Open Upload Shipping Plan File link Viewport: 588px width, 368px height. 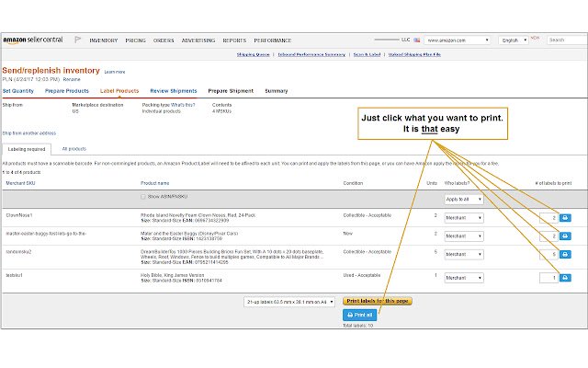pyautogui.click(x=414, y=54)
